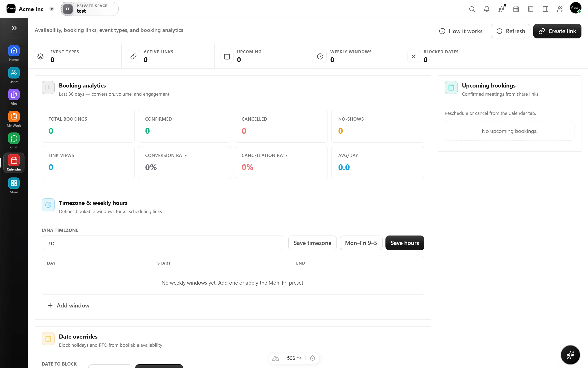Click Save hours
588x368 pixels.
tap(404, 243)
